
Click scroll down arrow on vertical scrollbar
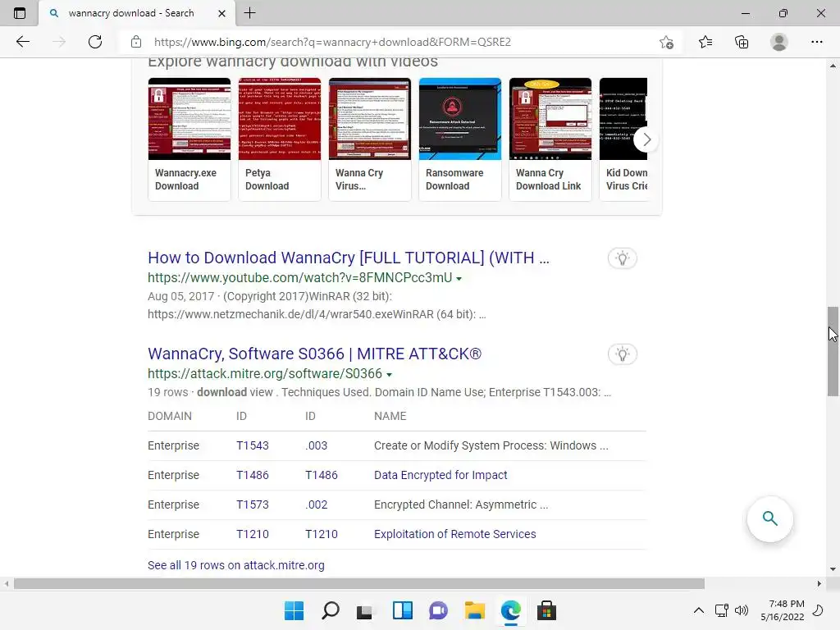pyautogui.click(x=833, y=569)
